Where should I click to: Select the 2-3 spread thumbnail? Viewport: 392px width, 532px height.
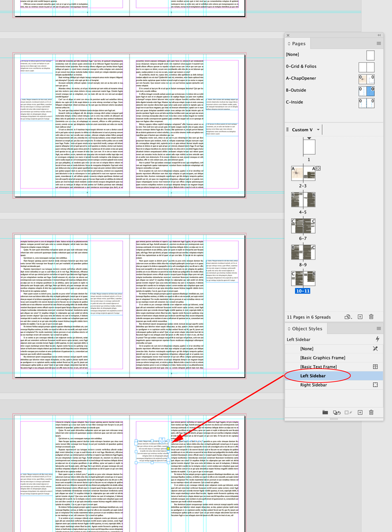click(303, 174)
